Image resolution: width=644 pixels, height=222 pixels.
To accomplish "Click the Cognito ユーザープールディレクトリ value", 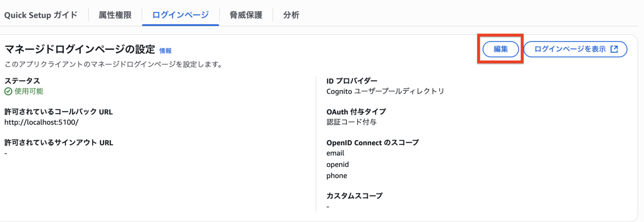I will [x=385, y=91].
